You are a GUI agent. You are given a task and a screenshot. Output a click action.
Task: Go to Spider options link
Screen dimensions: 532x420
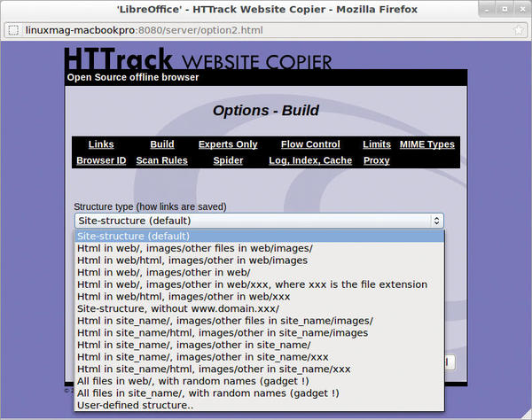pos(228,160)
